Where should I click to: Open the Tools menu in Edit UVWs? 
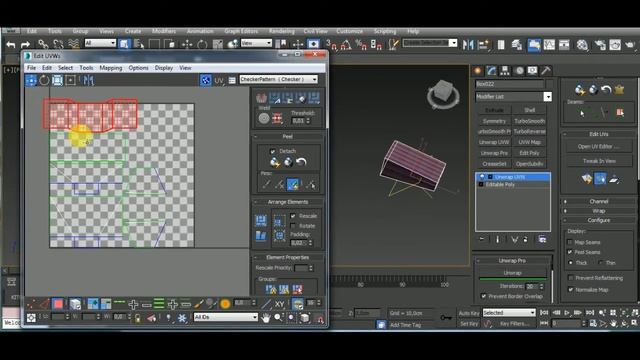pos(86,68)
